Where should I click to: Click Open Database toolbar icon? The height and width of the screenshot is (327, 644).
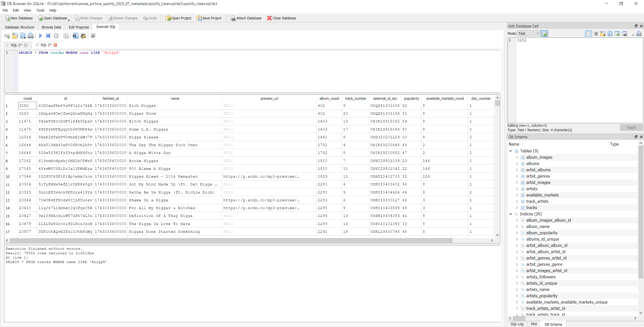(53, 18)
